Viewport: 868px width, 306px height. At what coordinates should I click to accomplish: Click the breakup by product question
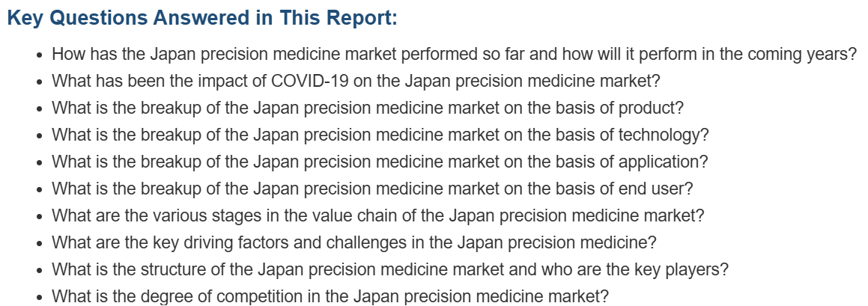point(367,108)
